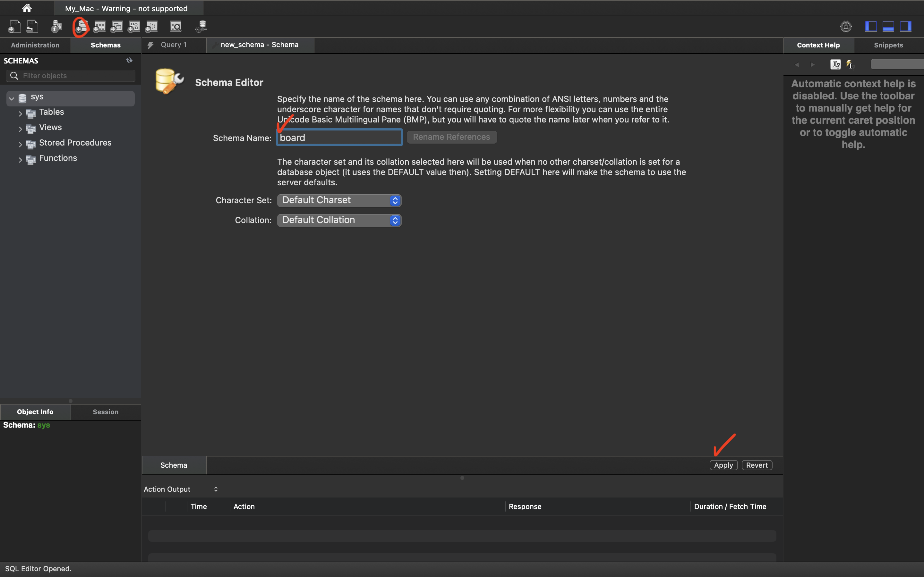The image size is (924, 577).
Task: Open SQL script file icon
Action: point(32,26)
